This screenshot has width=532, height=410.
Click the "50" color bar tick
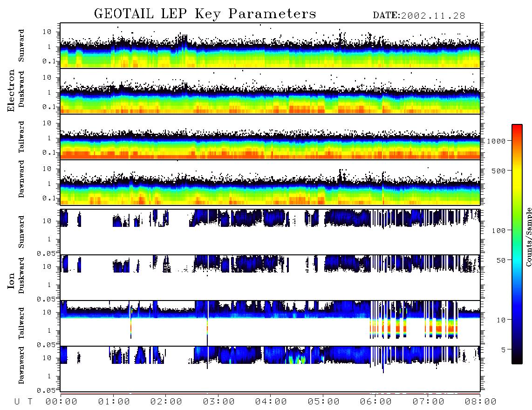point(501,260)
